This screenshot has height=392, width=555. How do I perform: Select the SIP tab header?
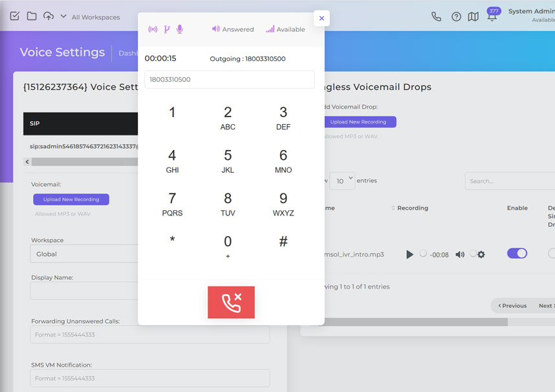pyautogui.click(x=37, y=124)
